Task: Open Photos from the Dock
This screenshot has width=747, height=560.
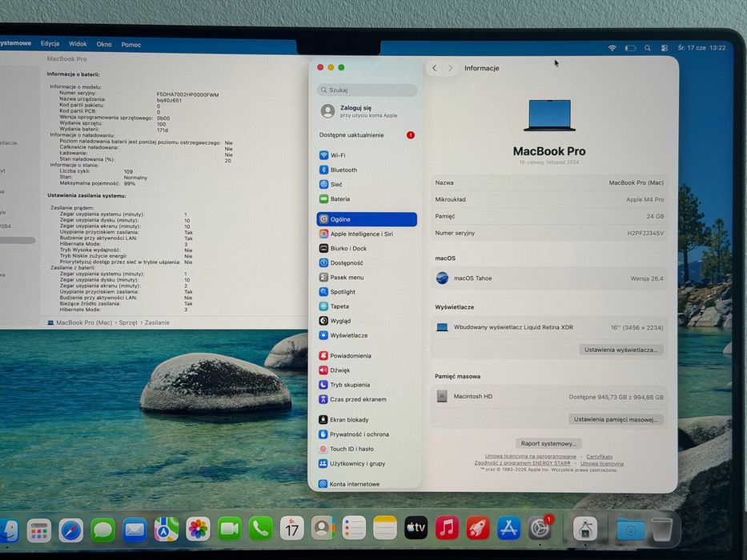Action: pos(198,529)
